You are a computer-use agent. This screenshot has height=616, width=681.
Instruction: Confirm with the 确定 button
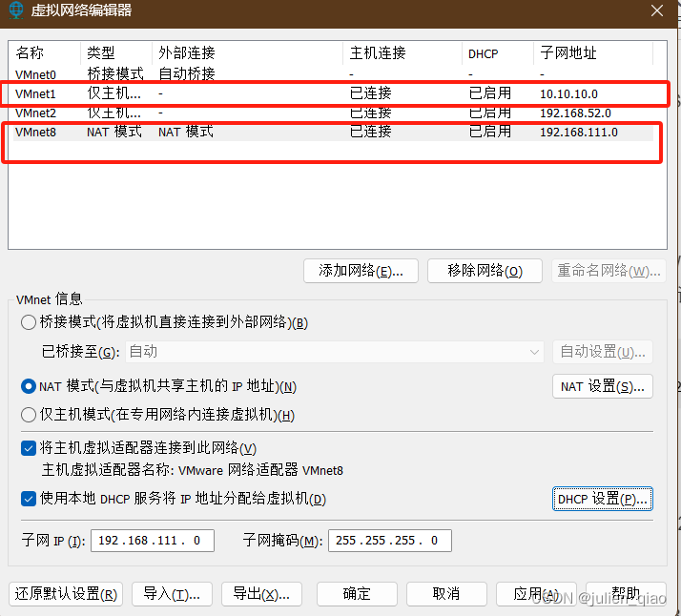click(x=357, y=594)
